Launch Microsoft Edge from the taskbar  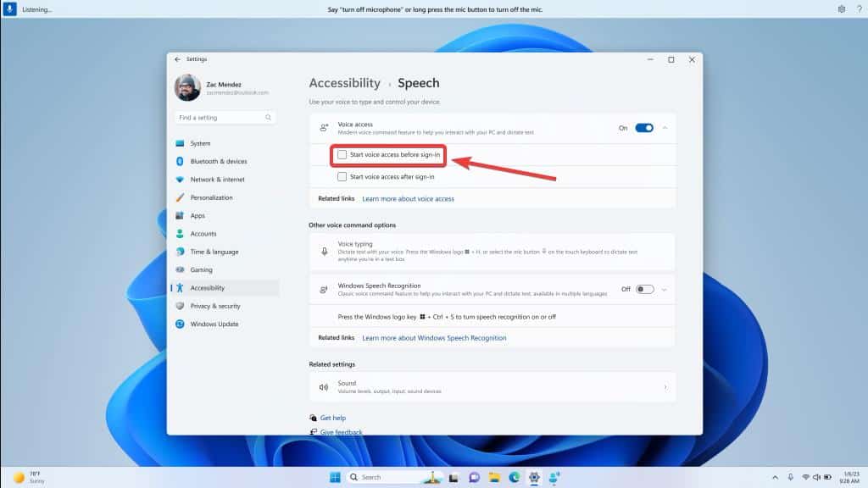pyautogui.click(x=515, y=478)
